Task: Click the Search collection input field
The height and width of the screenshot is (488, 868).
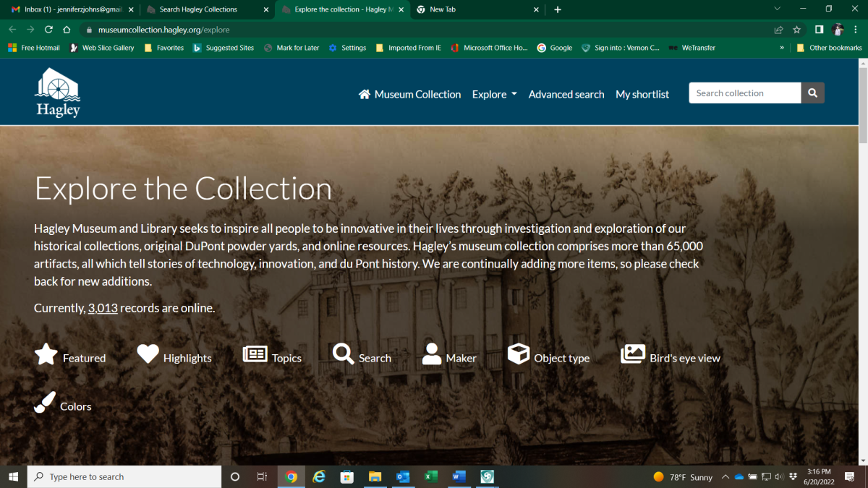Action: click(745, 93)
